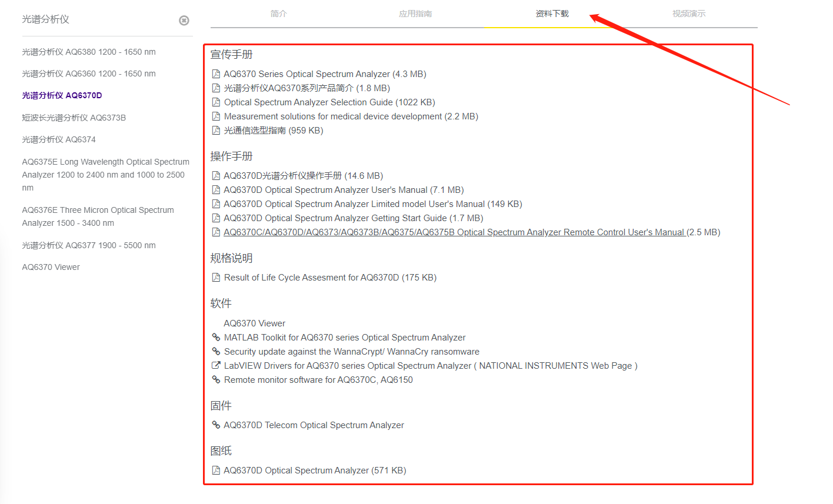Click link icon beside MATLAB Toolkit for AQ6370

(x=216, y=338)
